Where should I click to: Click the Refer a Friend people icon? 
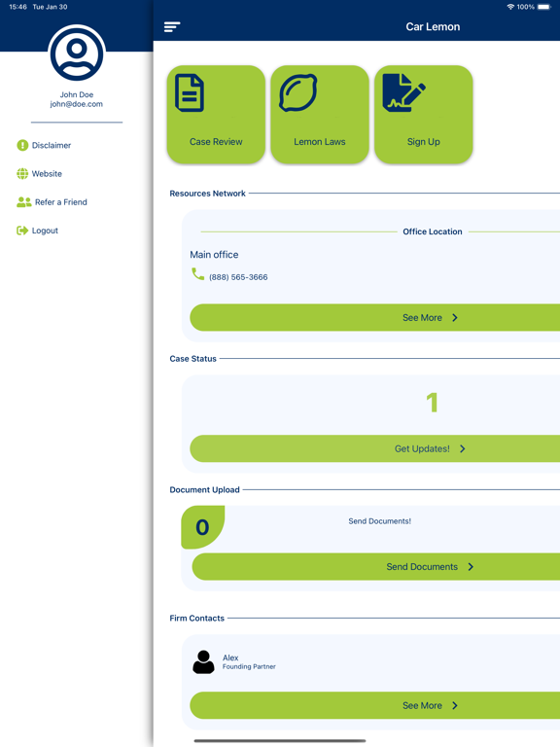click(23, 202)
